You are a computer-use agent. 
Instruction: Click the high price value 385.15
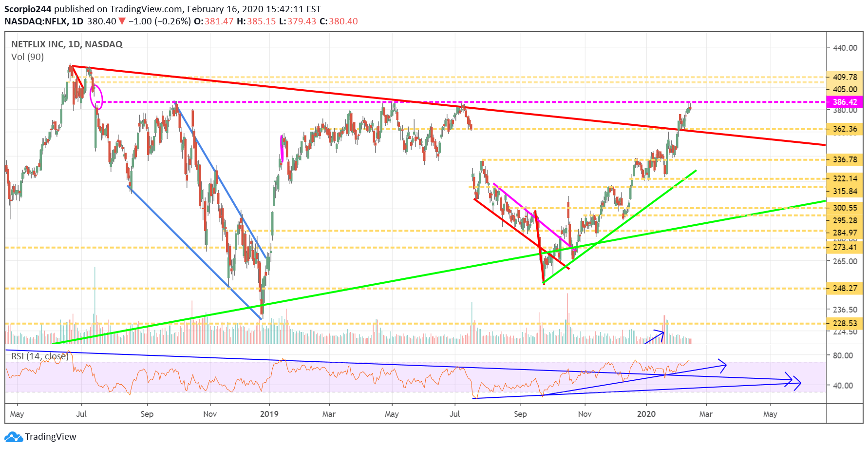(262, 21)
